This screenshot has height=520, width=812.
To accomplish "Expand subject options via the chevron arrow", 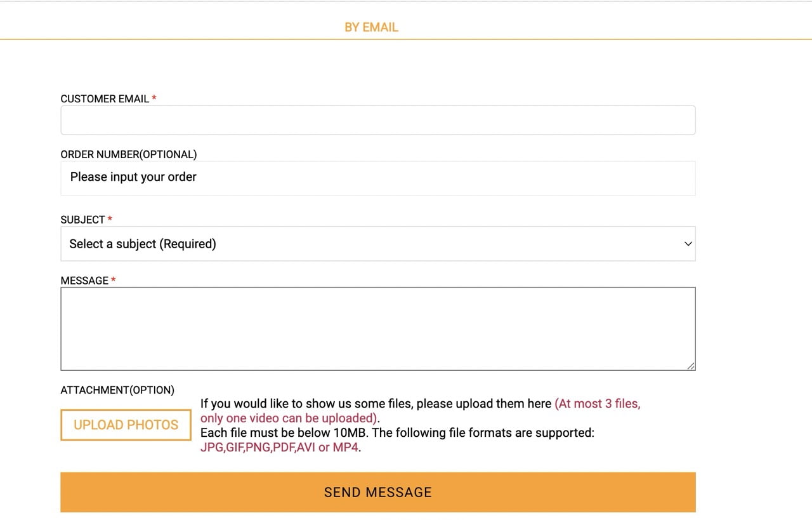I will coord(688,243).
